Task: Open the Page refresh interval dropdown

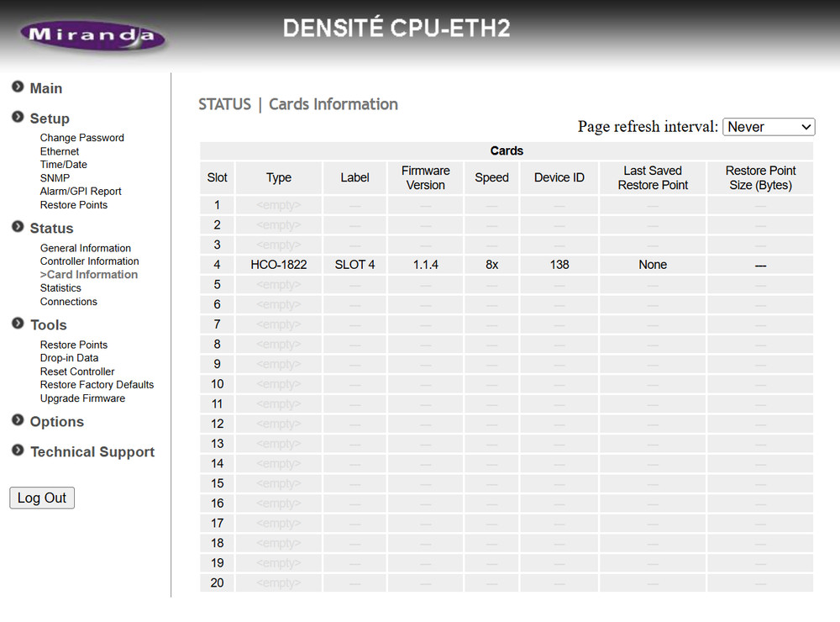Action: click(768, 127)
